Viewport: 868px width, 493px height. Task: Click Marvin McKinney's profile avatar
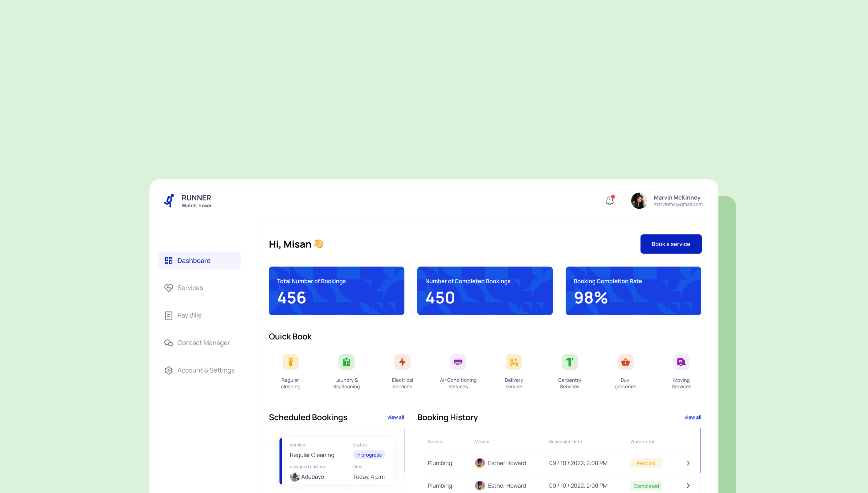(639, 201)
